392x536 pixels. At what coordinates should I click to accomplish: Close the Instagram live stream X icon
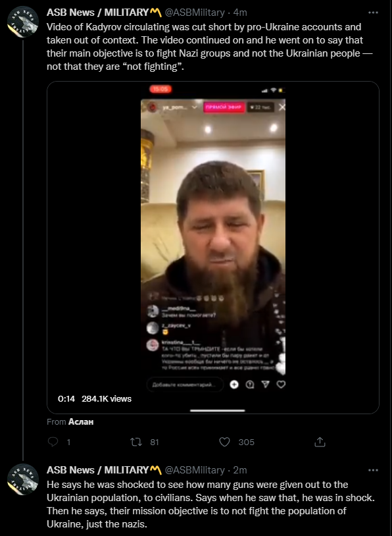point(282,107)
